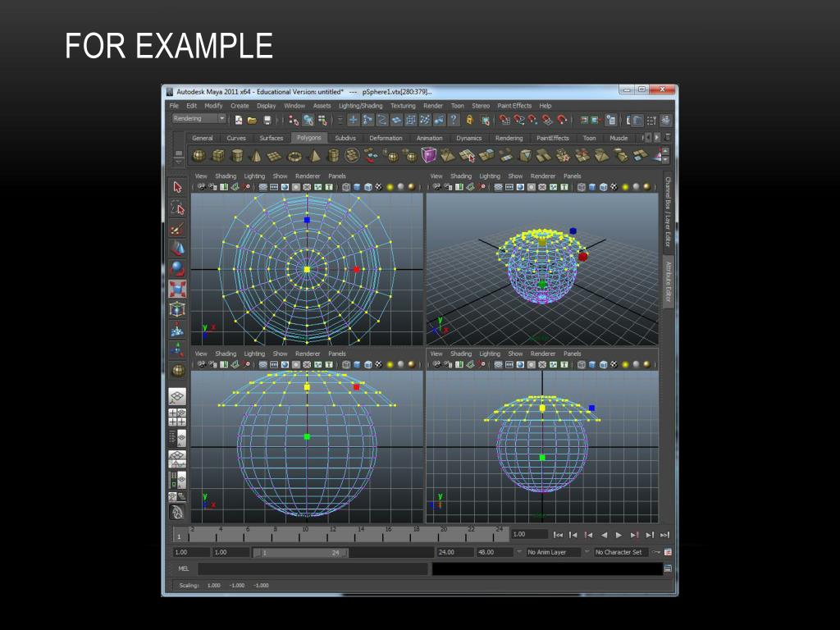
Task: Create a polygon torus from the shelf
Action: pyautogui.click(x=294, y=156)
